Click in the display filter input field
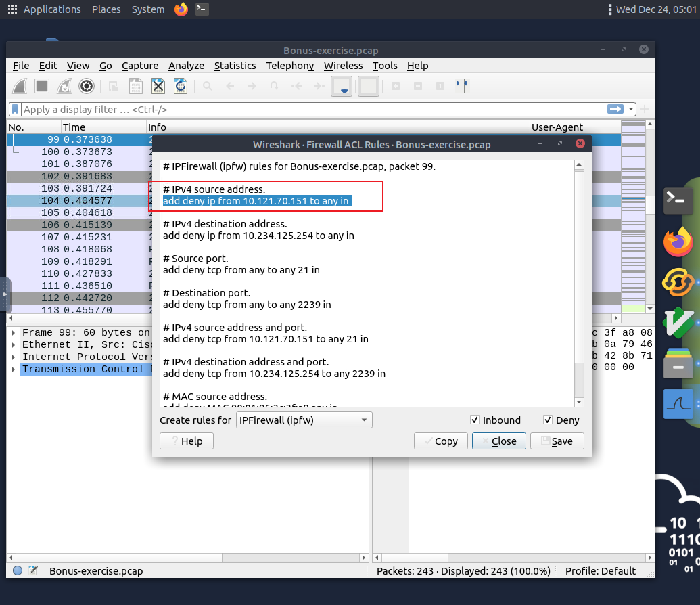The image size is (700, 605). pos(312,109)
